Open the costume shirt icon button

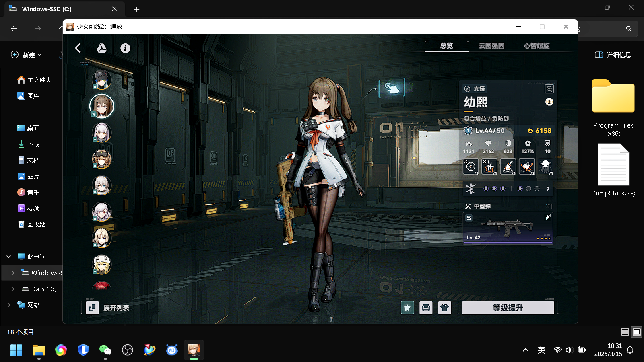[444, 308]
